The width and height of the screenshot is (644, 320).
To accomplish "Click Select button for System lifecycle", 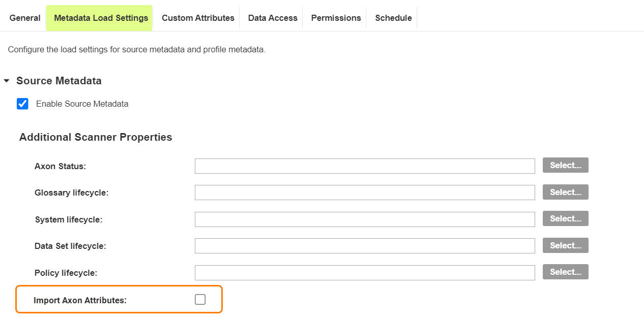I will 566,218.
